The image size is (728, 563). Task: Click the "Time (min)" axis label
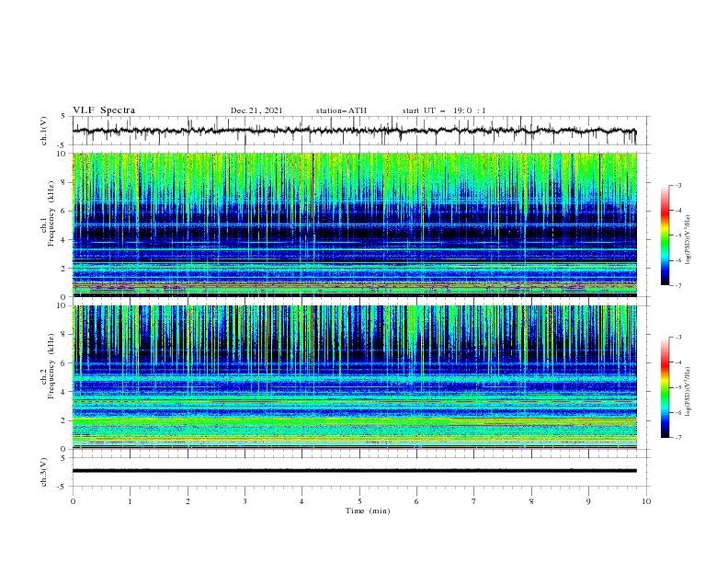coord(368,511)
